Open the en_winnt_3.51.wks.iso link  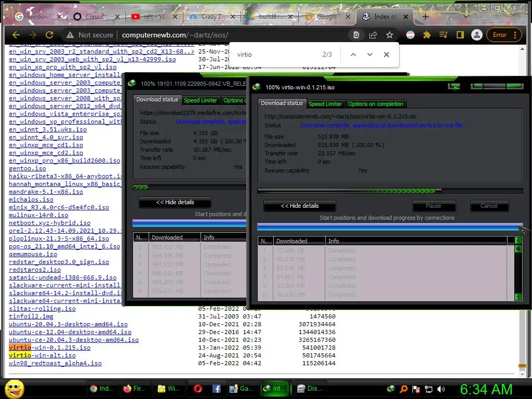coord(48,129)
